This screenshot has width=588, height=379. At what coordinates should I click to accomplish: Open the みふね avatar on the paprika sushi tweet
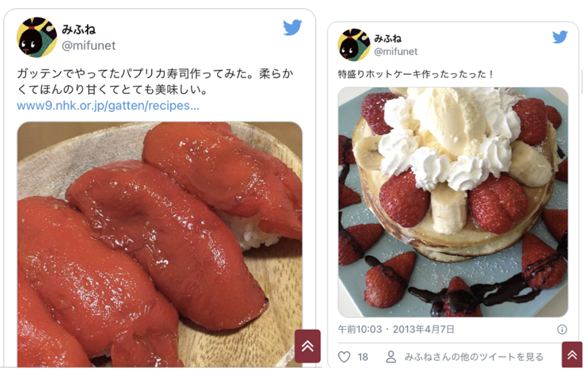click(37, 37)
